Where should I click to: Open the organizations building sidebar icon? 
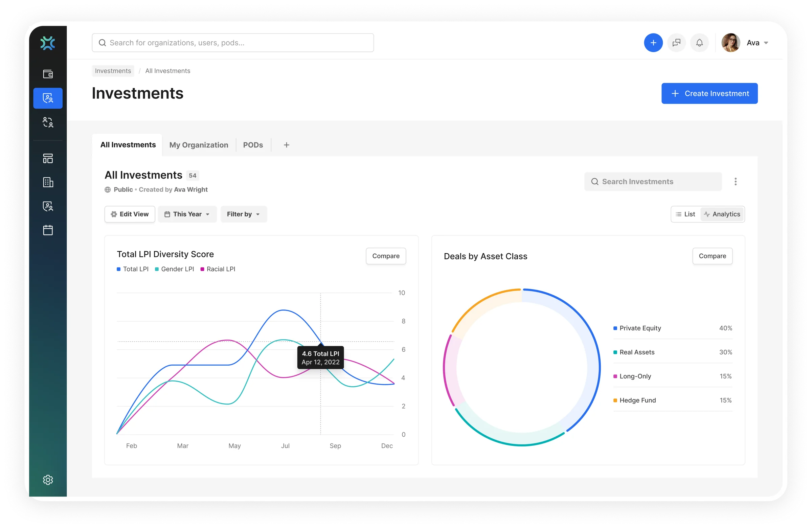point(48,182)
